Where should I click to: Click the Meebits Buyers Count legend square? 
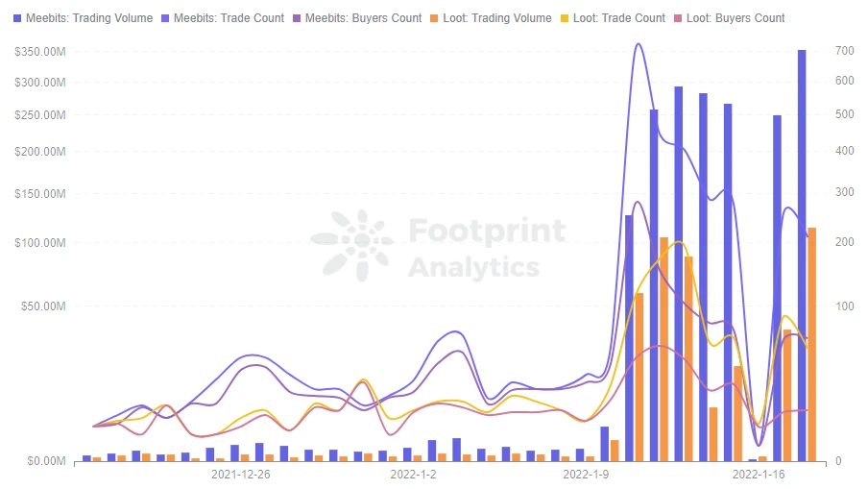coord(296,18)
